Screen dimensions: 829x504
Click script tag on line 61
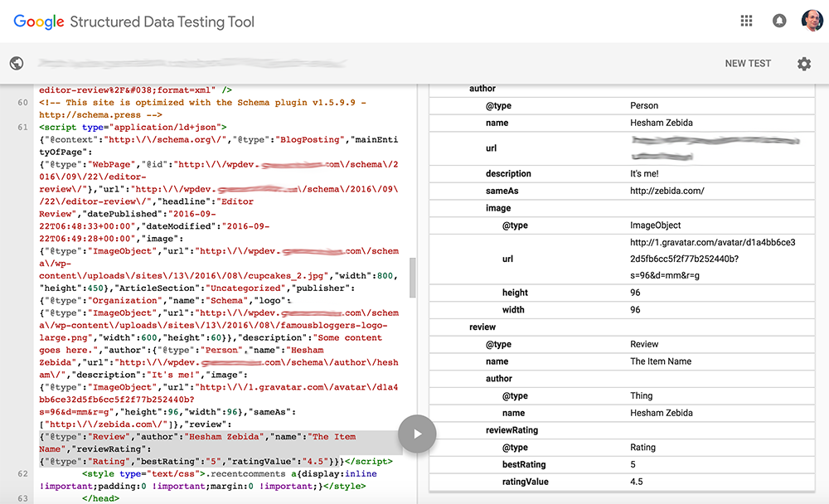(x=133, y=128)
